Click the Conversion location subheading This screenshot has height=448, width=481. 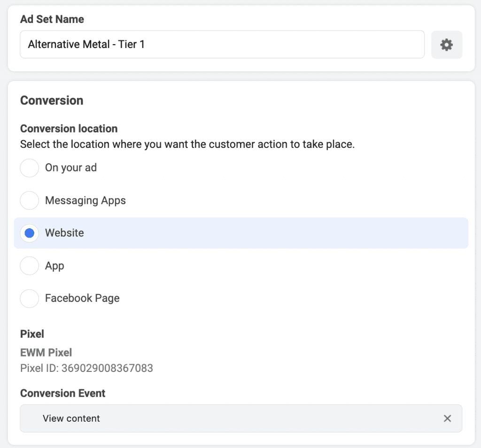[69, 129]
